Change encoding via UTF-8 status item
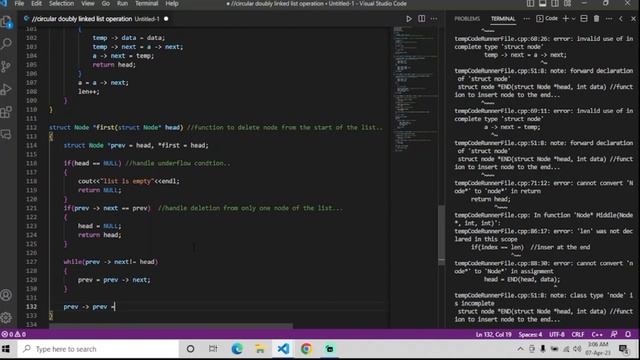640x360 pixels. pyautogui.click(x=557, y=334)
